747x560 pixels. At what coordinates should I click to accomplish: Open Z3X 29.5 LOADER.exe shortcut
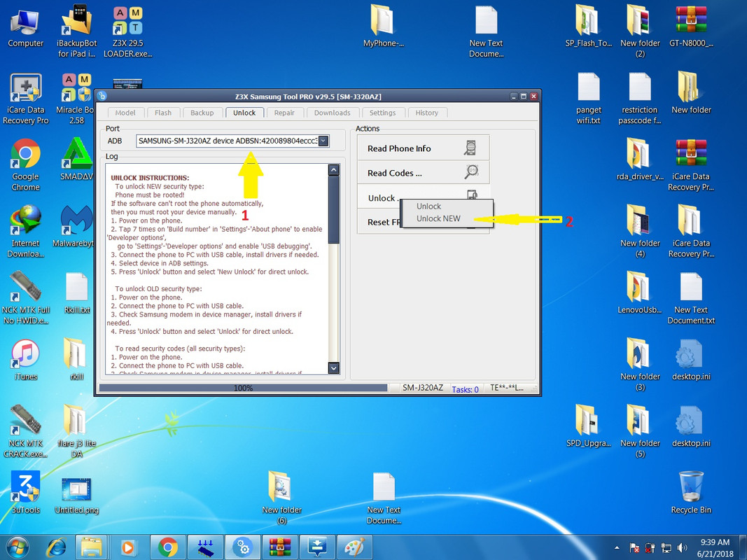point(127,31)
